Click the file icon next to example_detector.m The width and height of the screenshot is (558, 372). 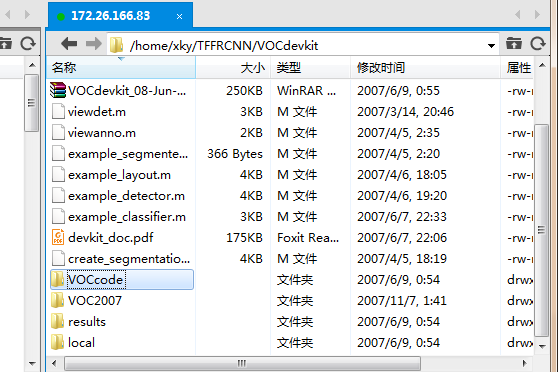coord(58,195)
